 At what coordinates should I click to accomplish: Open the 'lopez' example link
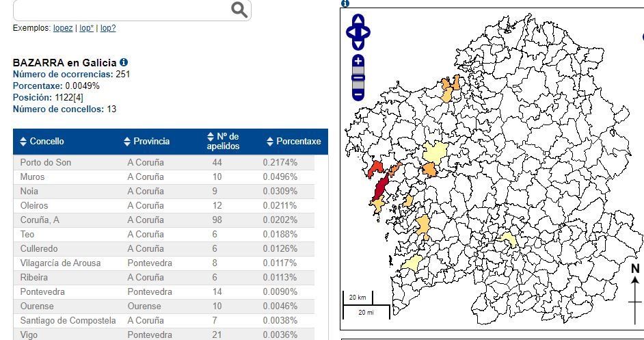coord(63,28)
